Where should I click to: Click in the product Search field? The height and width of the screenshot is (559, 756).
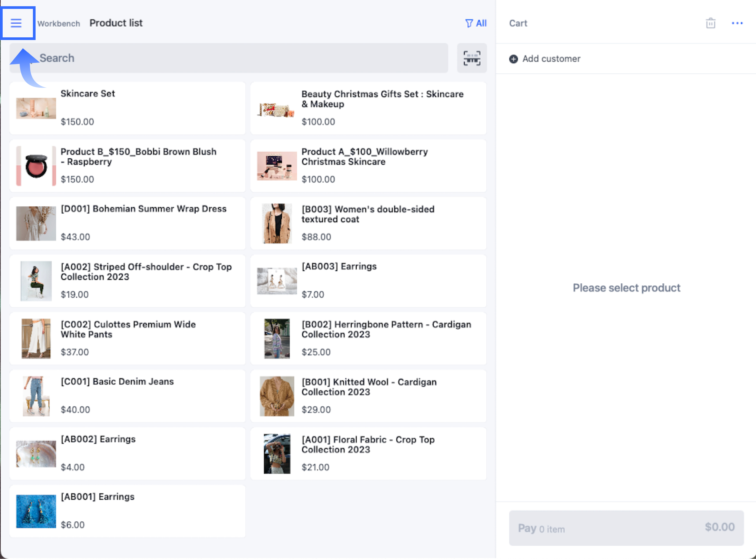tap(228, 58)
